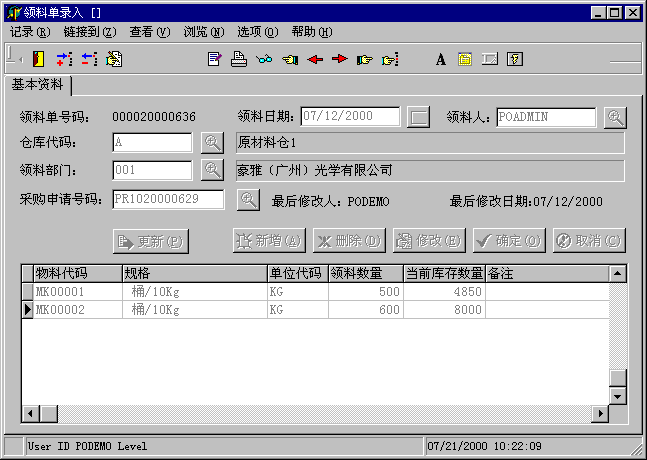
Task: Click the 采购申请号码 input field
Action: coord(171,199)
